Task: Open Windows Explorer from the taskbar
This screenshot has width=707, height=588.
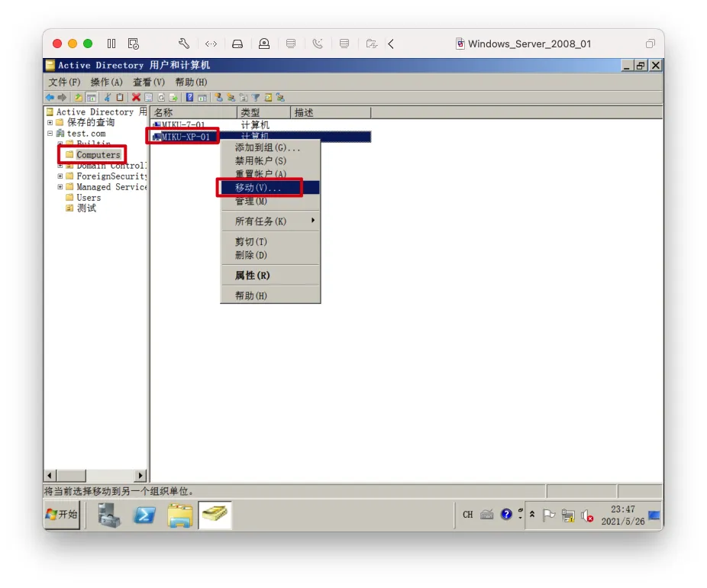Action: pyautogui.click(x=180, y=515)
